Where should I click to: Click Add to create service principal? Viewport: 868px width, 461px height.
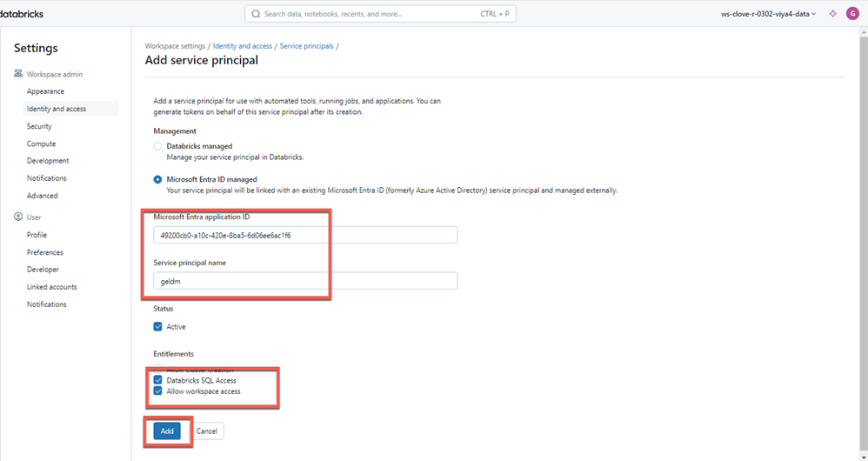pyautogui.click(x=167, y=431)
